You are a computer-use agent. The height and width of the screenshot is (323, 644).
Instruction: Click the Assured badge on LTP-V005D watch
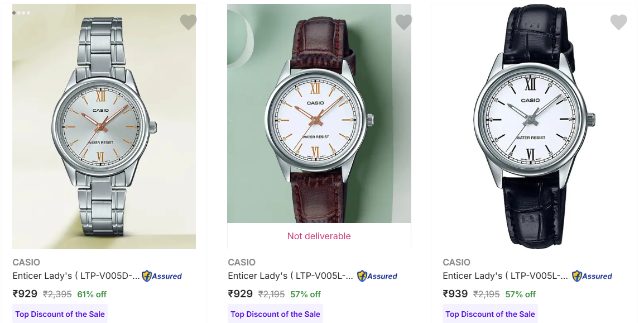(162, 276)
